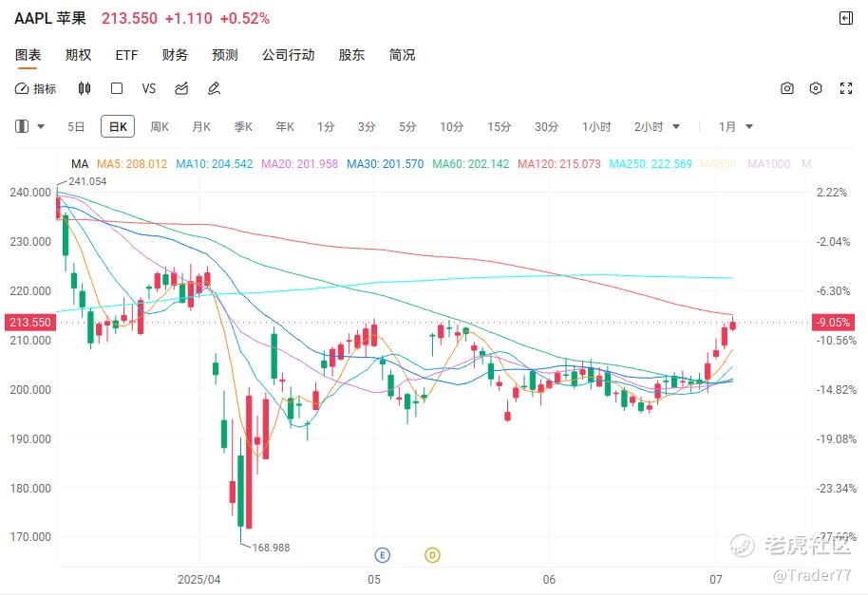
Task: Open the 财务 tab
Action: click(x=175, y=55)
